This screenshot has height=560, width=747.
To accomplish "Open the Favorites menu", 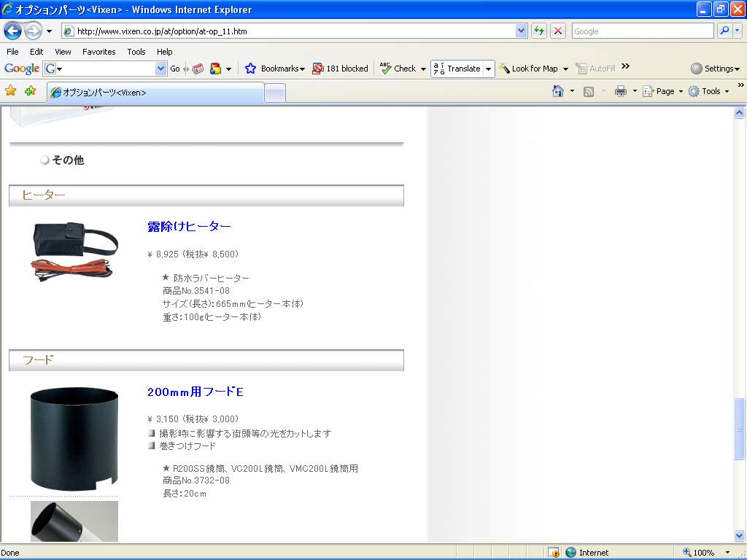I will click(x=99, y=52).
